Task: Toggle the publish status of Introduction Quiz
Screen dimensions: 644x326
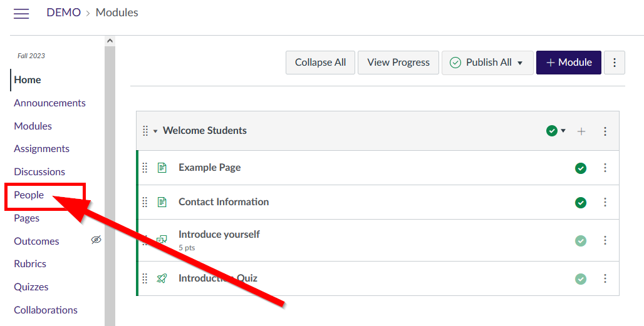Action: [x=581, y=279]
